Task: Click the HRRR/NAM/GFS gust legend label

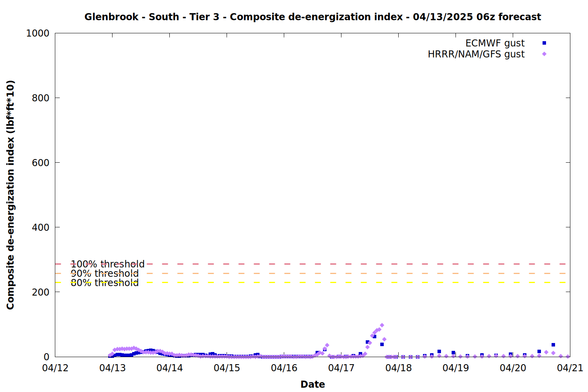Action: [x=476, y=54]
